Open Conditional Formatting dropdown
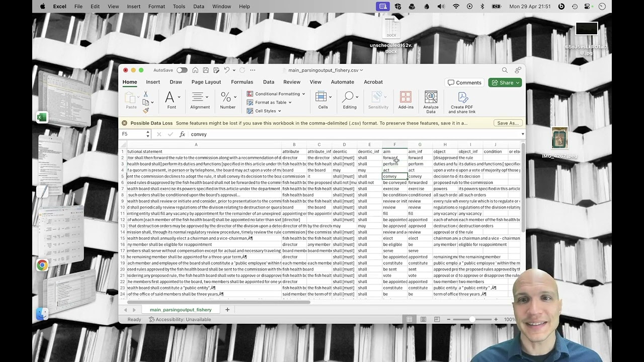The image size is (644, 362). click(276, 94)
